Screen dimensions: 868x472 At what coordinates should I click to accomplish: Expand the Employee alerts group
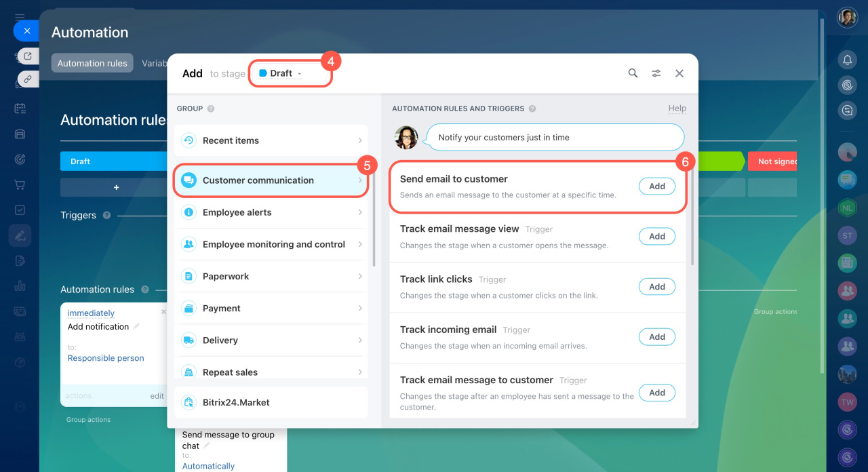point(271,212)
